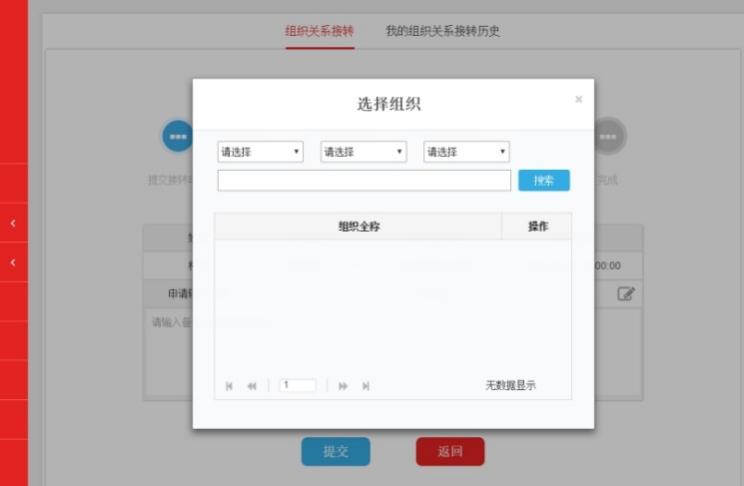
Task: Close the 选择组织 dialog
Action: tap(578, 100)
